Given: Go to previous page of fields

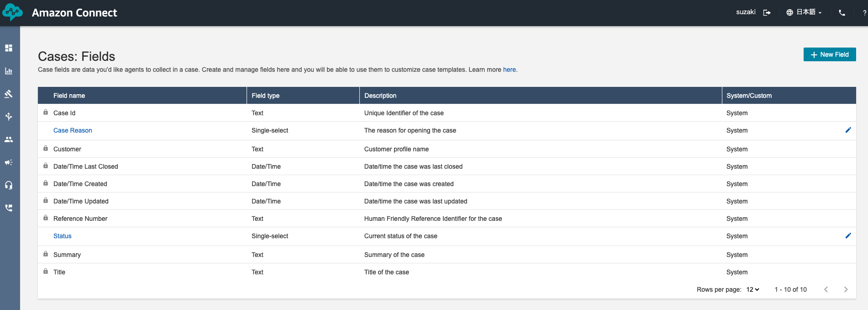Looking at the screenshot, I should (x=826, y=289).
